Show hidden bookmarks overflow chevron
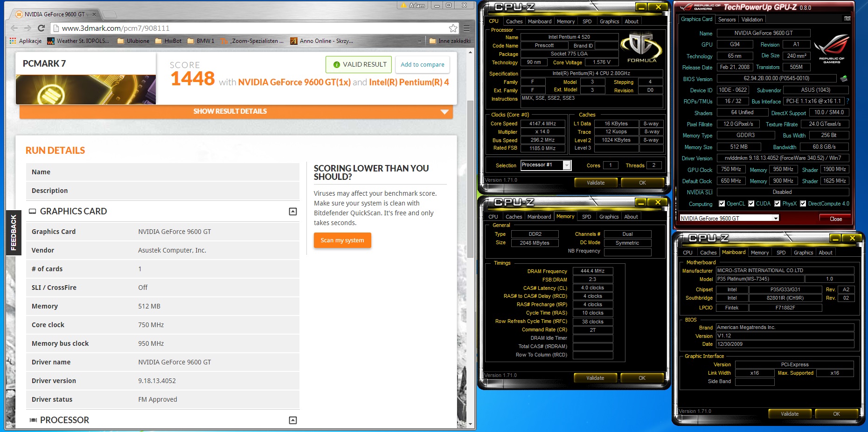This screenshot has height=432, width=868. [x=419, y=41]
